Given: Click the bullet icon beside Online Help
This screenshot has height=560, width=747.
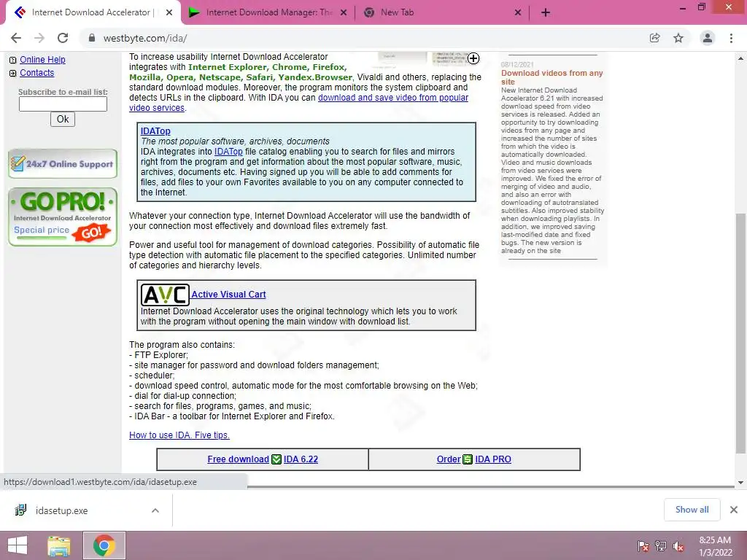Looking at the screenshot, I should (x=13, y=60).
